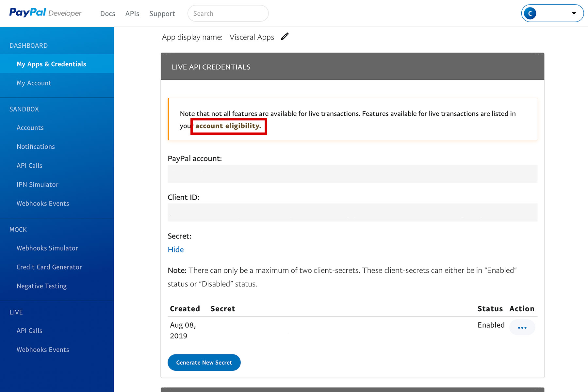Expand the account dropdown arrow
This screenshot has height=392, width=588.
(x=574, y=13)
